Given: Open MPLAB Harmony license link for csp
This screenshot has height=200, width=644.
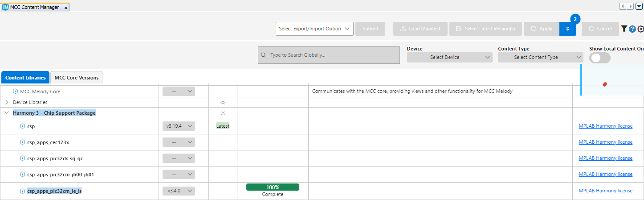Looking at the screenshot, I should point(605,126).
